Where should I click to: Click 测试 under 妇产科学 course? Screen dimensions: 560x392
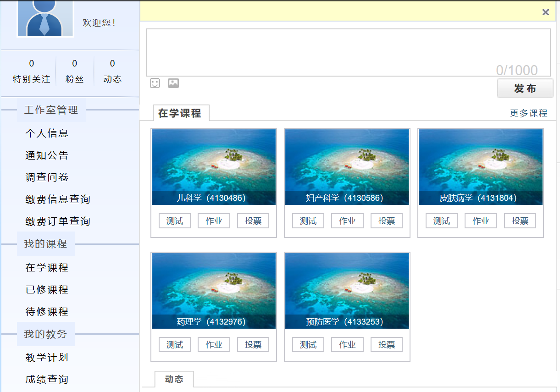point(308,221)
